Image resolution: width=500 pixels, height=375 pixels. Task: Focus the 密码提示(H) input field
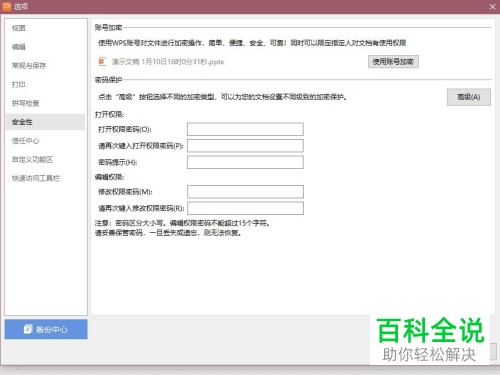(x=245, y=162)
